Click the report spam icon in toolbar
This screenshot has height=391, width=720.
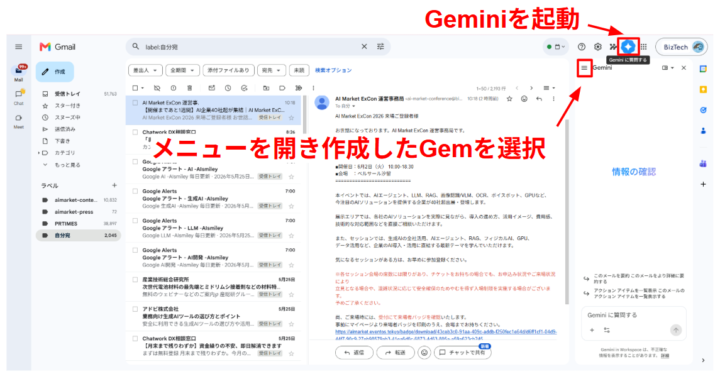point(173,88)
